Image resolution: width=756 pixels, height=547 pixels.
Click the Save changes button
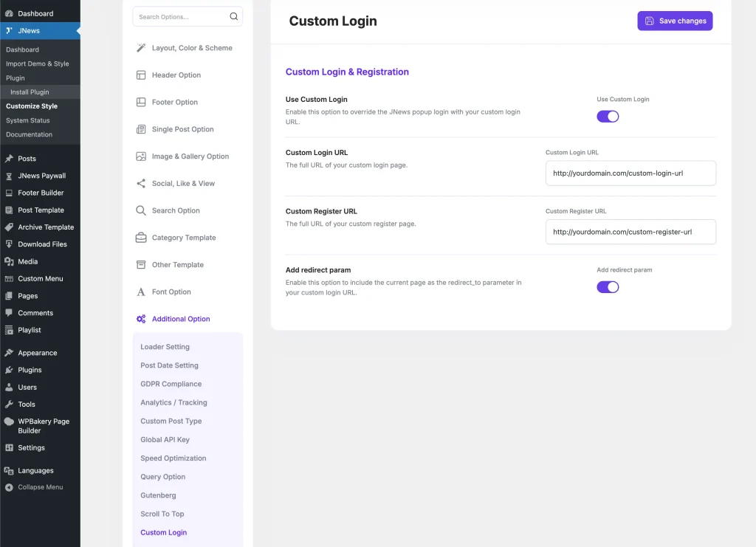click(x=675, y=21)
